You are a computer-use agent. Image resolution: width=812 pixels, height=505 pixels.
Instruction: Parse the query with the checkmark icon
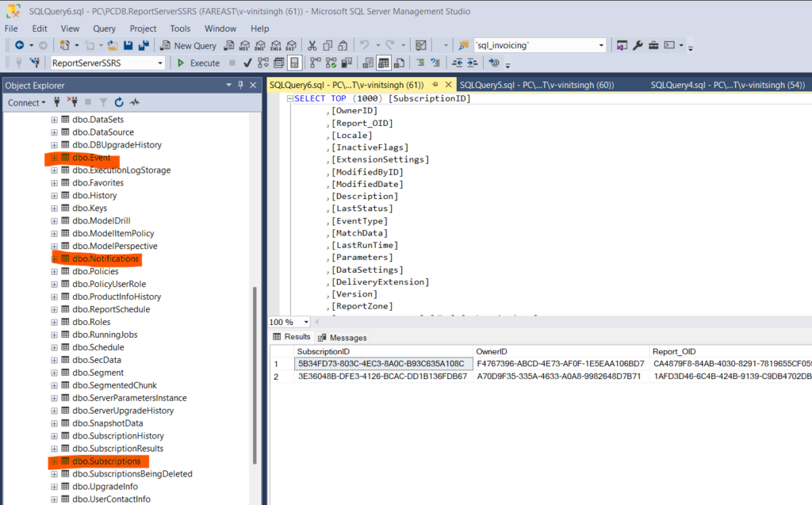pos(247,63)
